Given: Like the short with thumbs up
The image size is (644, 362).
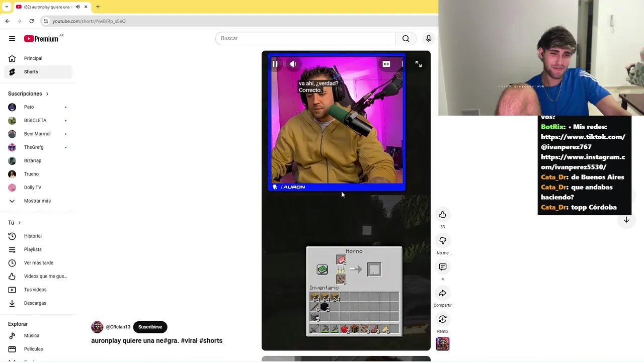Looking at the screenshot, I should coord(443,215).
